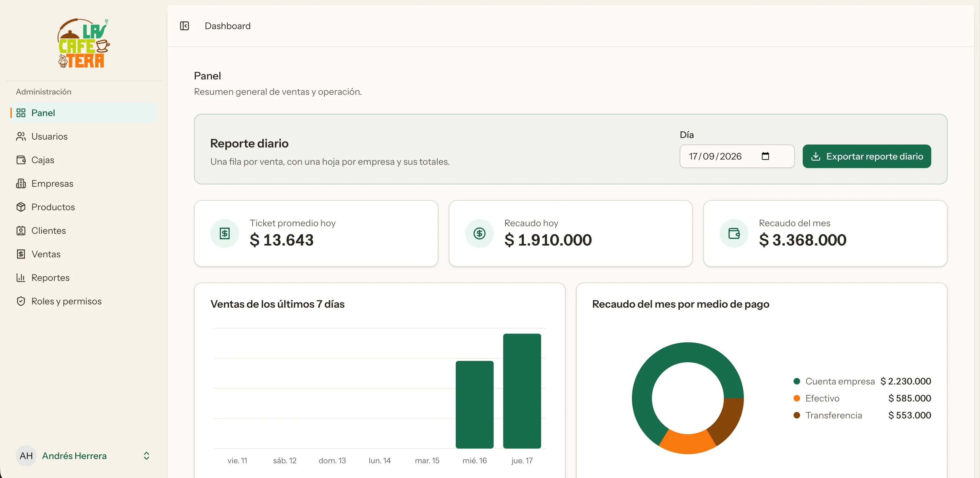Expand the Andrés Herrera account chevron
Image resolution: width=980 pixels, height=478 pixels.
coord(147,455)
